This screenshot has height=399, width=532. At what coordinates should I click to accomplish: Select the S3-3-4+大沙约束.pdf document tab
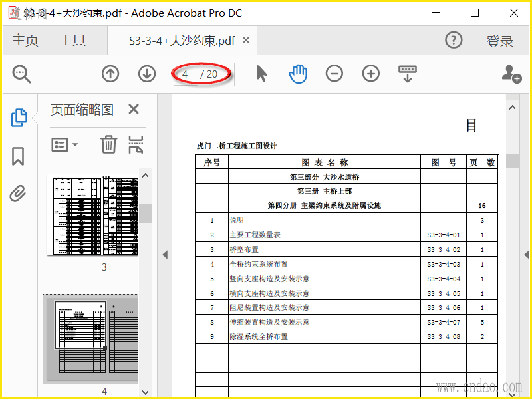click(182, 41)
